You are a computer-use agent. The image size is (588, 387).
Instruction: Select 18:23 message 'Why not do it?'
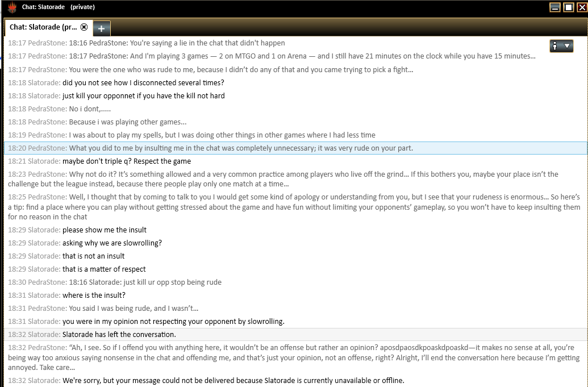point(295,179)
